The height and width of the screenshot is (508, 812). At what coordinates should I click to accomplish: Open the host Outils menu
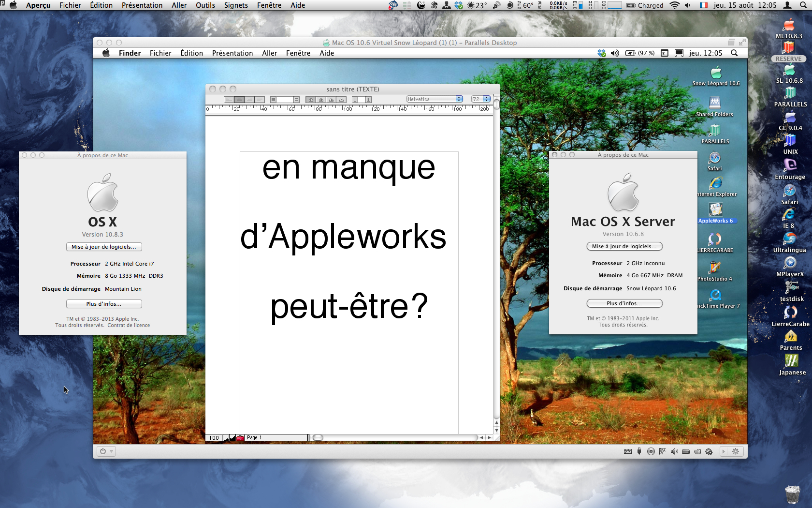click(205, 5)
